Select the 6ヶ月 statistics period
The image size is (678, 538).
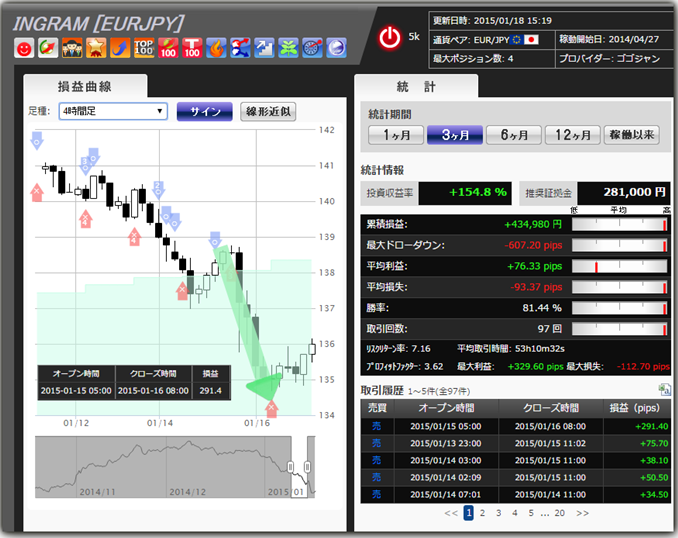click(x=514, y=135)
